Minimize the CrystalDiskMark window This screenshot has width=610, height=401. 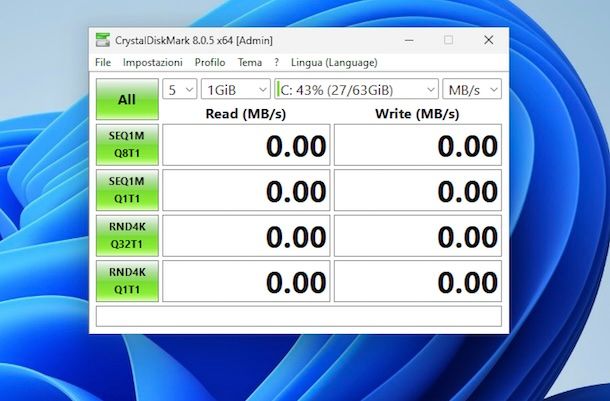[x=409, y=40]
